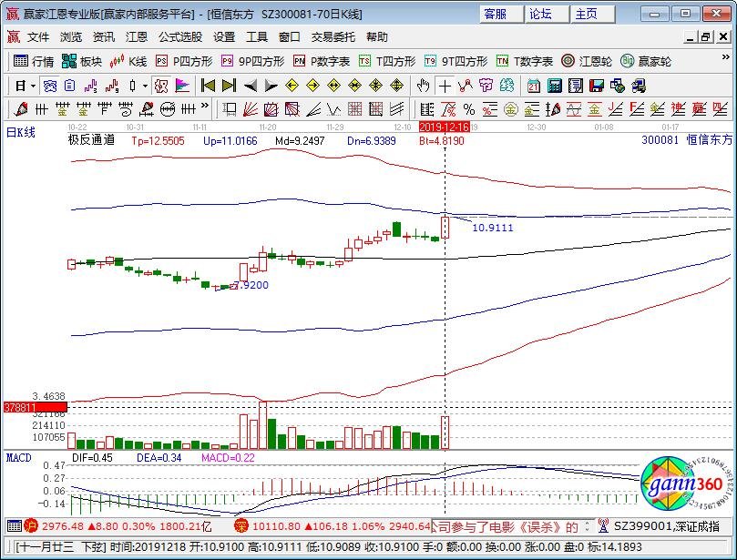The width and height of the screenshot is (737, 560).
Task: Select the spiral drawing tool icon
Action: click(126, 109)
